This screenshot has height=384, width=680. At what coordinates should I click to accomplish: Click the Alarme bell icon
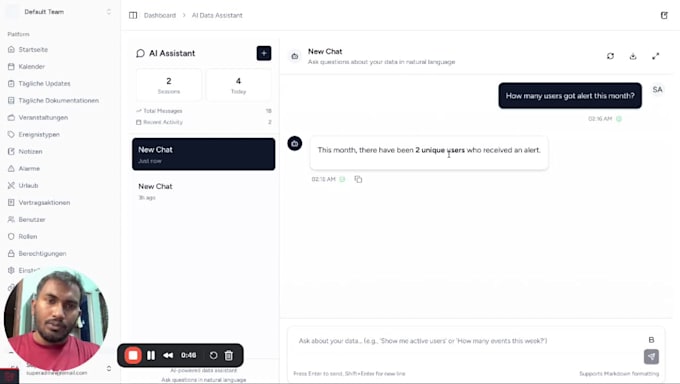pyautogui.click(x=11, y=168)
